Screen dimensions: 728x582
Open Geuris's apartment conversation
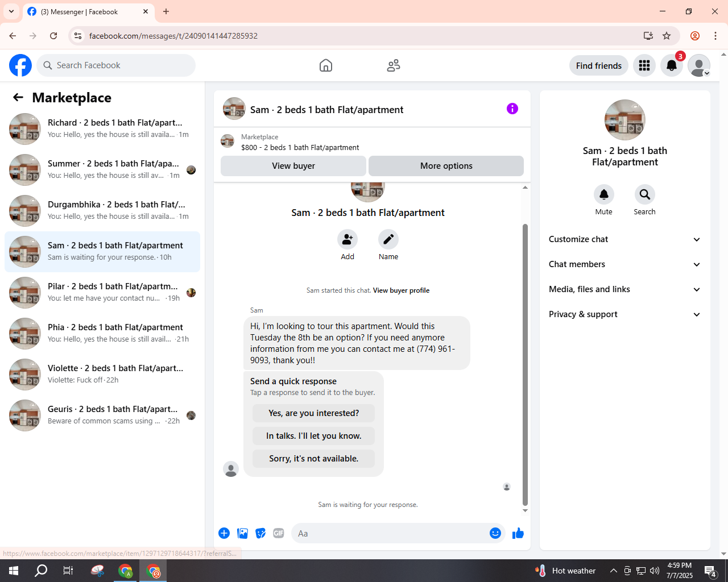pos(102,415)
